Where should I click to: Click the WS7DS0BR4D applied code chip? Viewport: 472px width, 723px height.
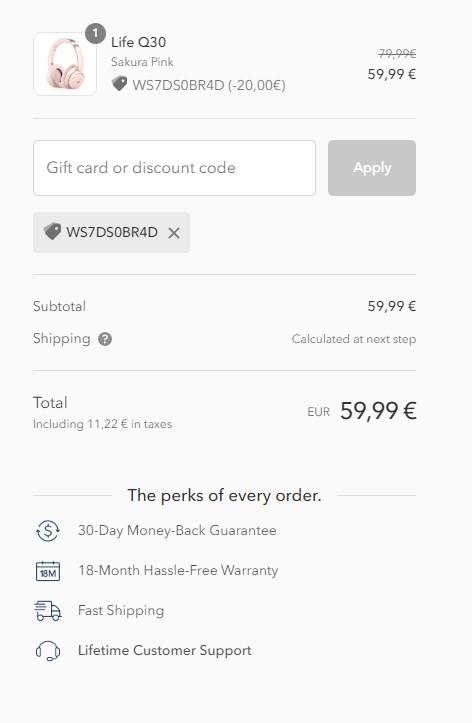[112, 232]
